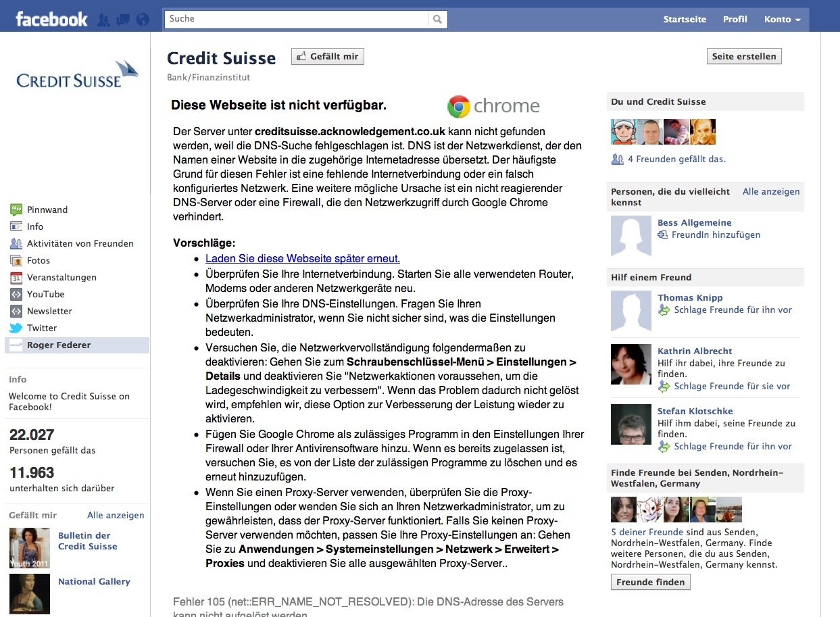
Task: Open the YouTube tab label
Action: (46, 294)
